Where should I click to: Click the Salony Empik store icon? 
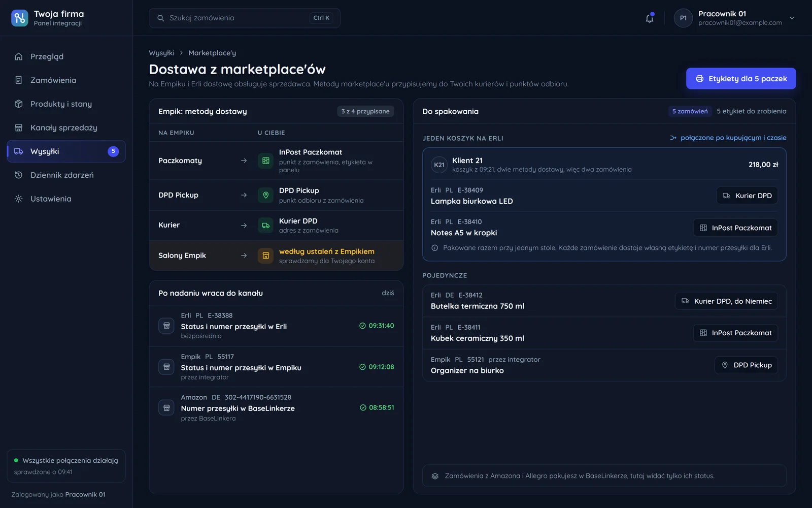click(265, 256)
